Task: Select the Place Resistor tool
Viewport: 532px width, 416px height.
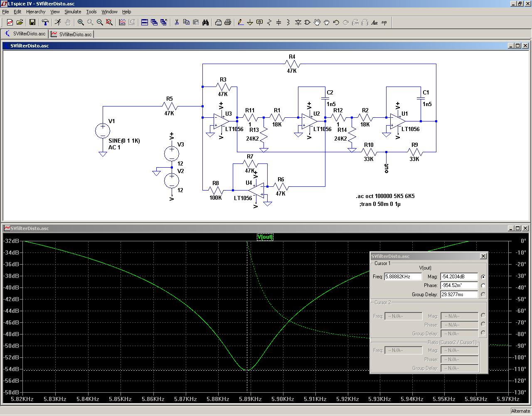Action: 269,22
